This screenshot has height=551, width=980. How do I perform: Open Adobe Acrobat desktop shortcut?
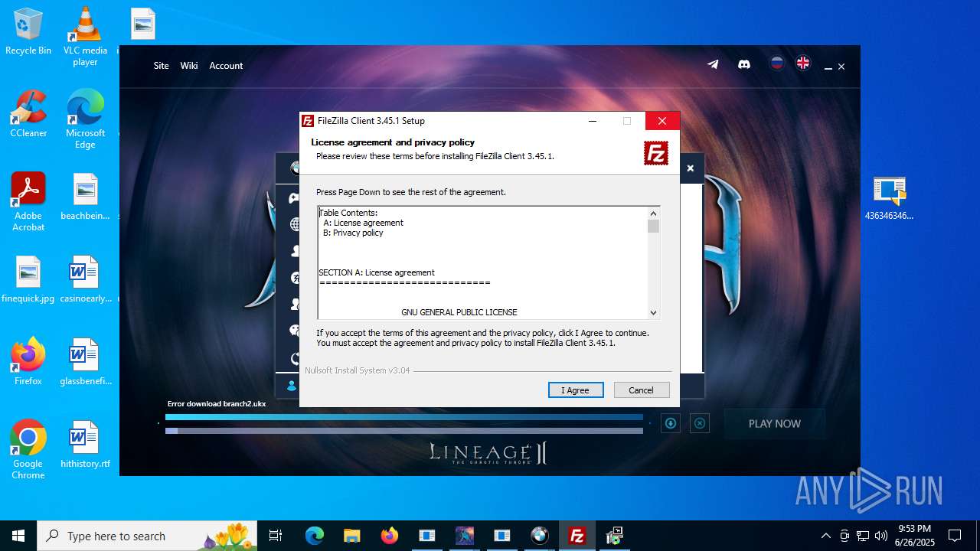(28, 202)
